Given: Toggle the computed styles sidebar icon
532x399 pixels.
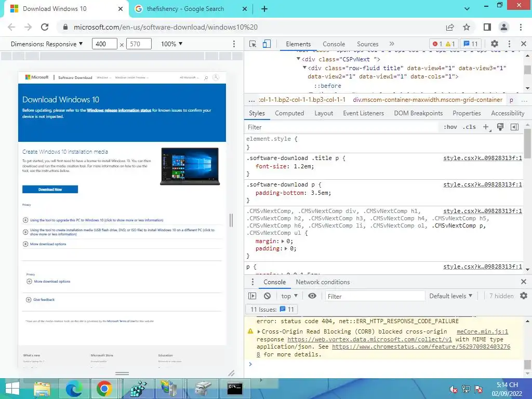Looking at the screenshot, I should [x=515, y=127].
